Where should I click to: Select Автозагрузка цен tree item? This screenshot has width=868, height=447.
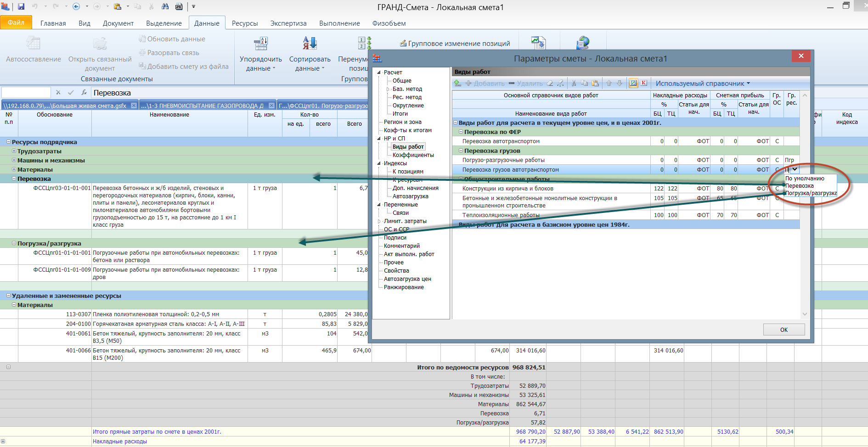coord(407,279)
